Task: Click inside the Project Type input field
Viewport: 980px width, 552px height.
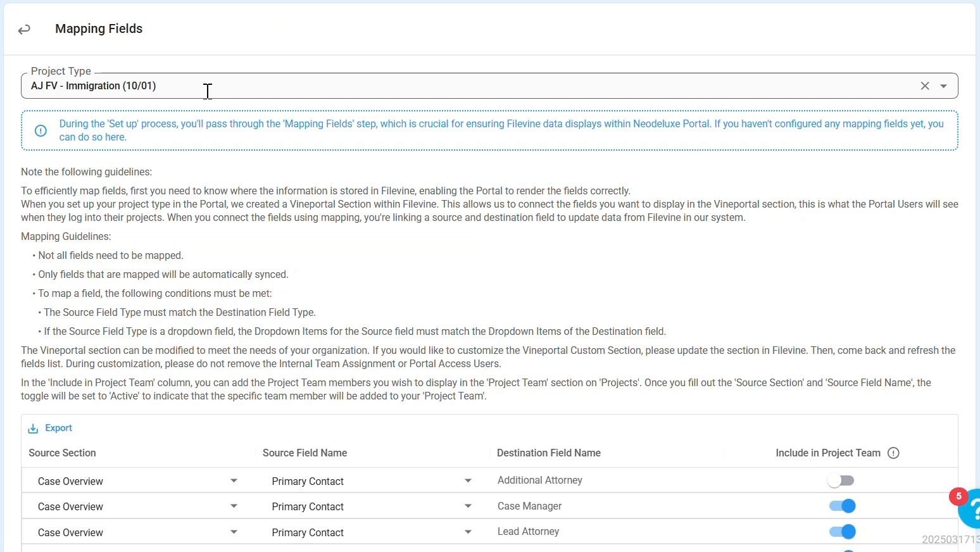Action: point(443,86)
